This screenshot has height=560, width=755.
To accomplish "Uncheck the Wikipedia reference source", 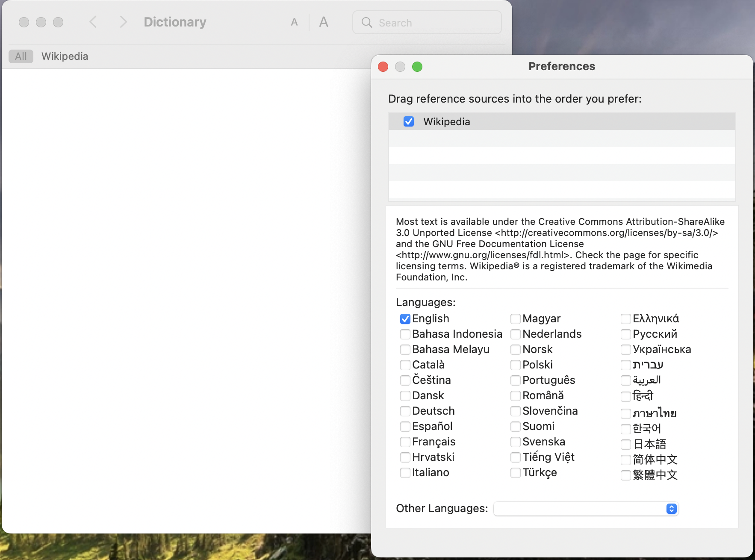I will coord(409,121).
